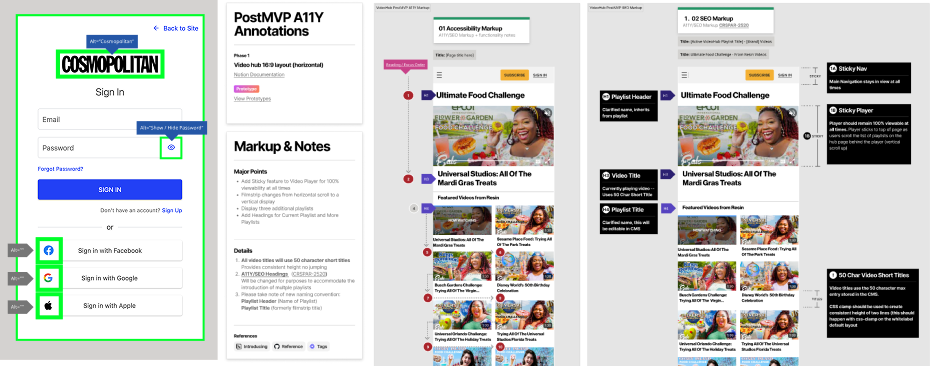Toggle the Show/Hide Password eye icon
The width and height of the screenshot is (934, 366).
[x=171, y=147]
